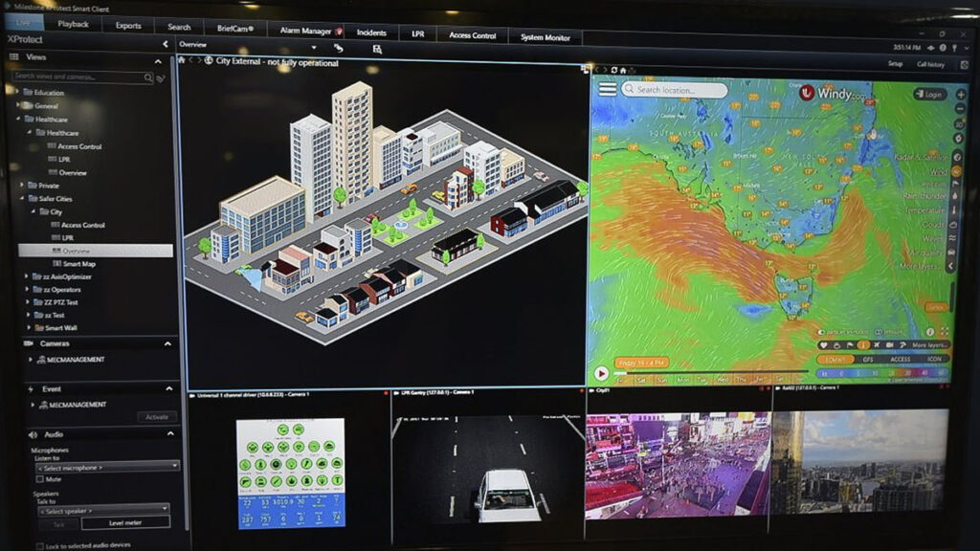The image size is (980, 551).
Task: Enable the Rain & thunder layer
Action: coord(955,196)
